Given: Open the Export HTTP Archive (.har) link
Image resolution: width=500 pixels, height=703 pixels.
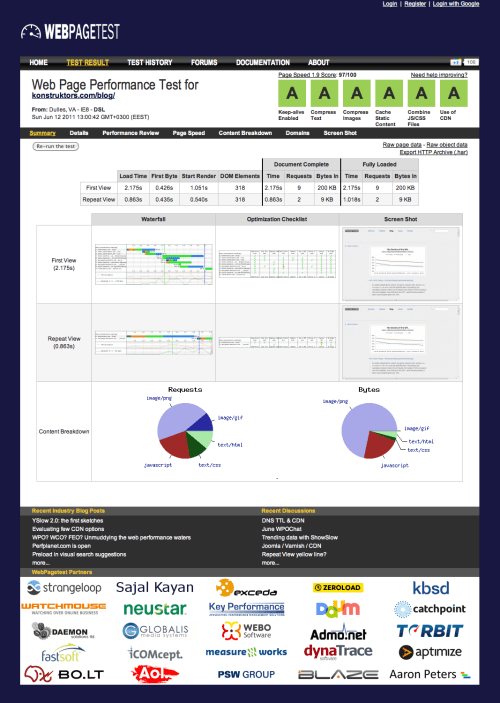Looking at the screenshot, I should [434, 152].
